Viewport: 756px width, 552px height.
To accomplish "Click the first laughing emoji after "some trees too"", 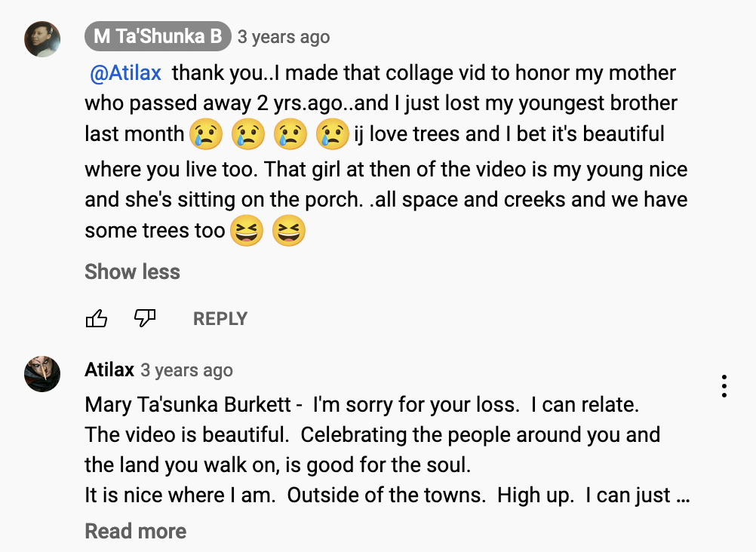I will pos(246,231).
